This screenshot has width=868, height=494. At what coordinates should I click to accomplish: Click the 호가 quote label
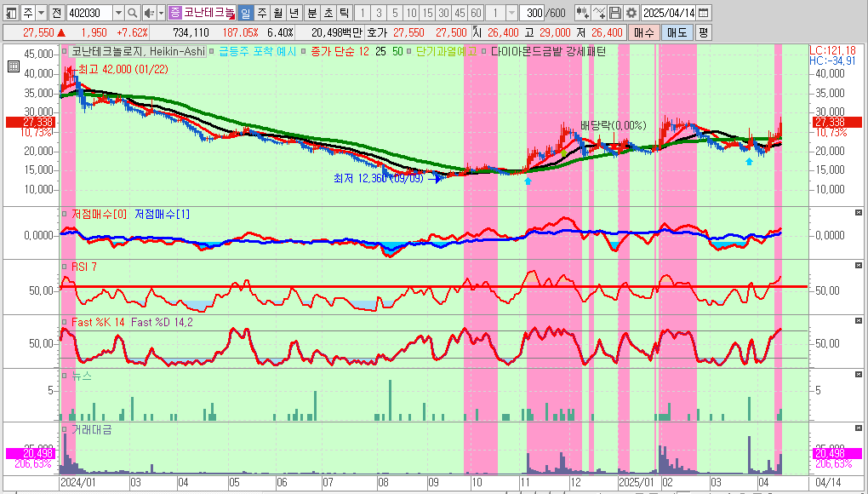click(x=378, y=32)
